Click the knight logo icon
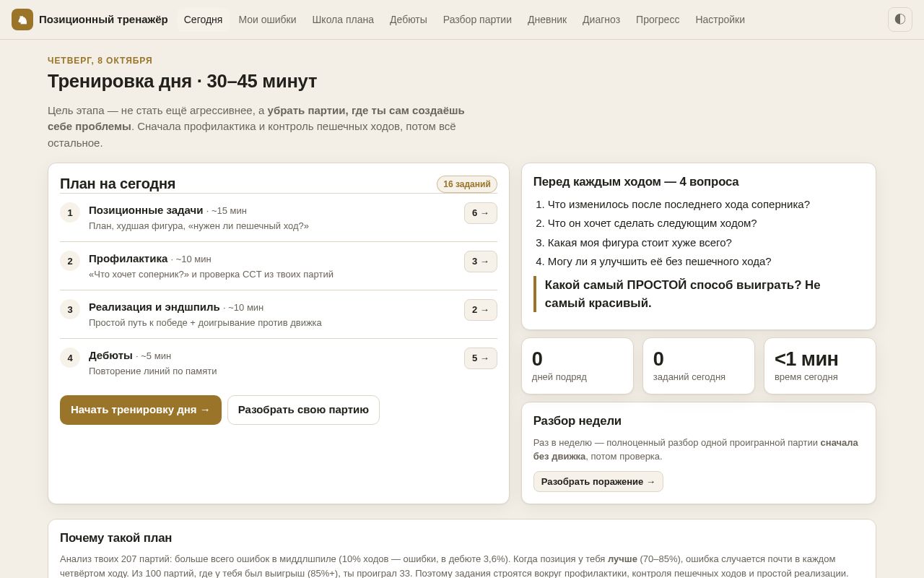This screenshot has height=578, width=924. click(22, 20)
